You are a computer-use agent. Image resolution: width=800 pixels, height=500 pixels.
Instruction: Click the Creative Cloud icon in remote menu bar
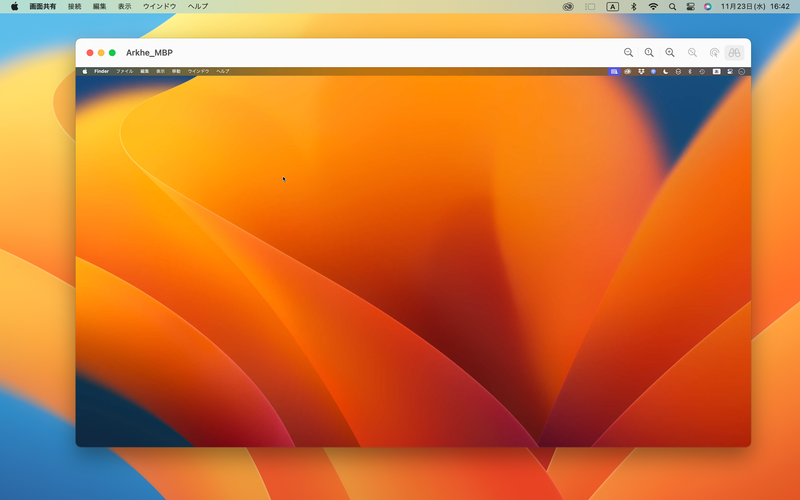coord(628,71)
